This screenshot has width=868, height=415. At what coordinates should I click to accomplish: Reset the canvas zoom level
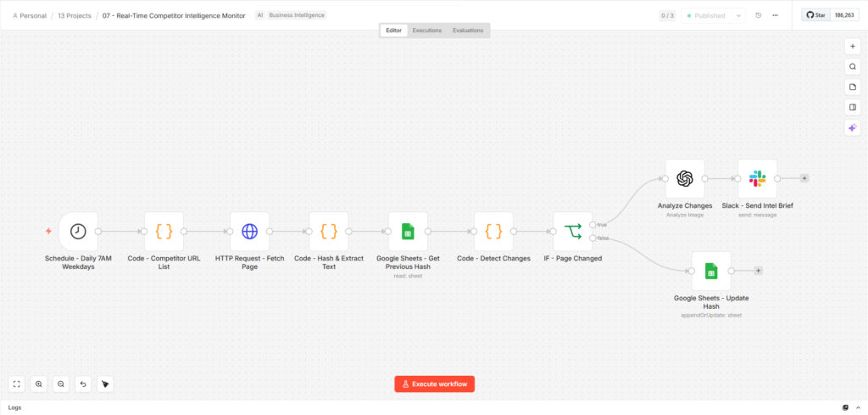(x=83, y=384)
